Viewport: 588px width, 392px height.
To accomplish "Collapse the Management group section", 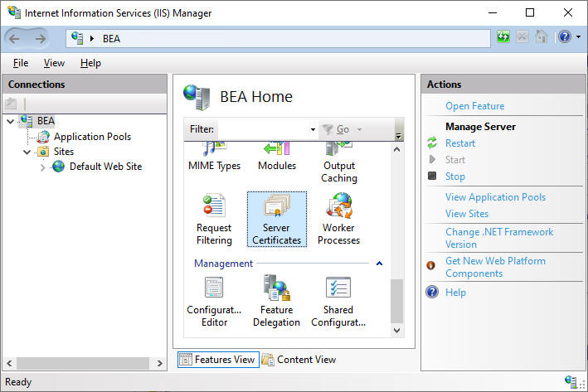I will (379, 264).
